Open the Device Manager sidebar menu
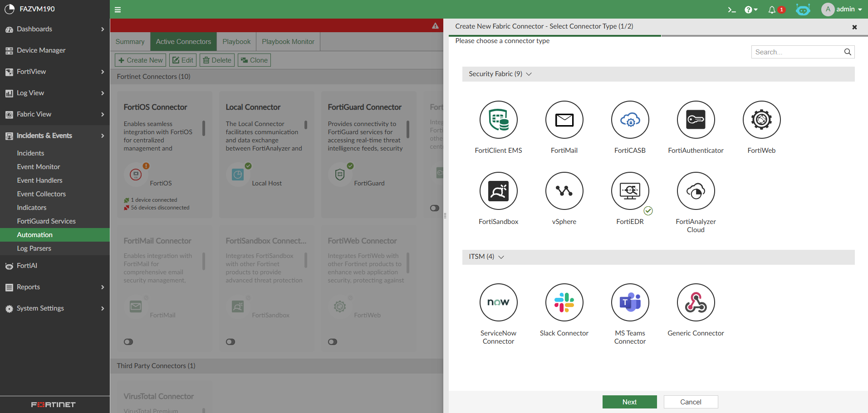Image resolution: width=868 pixels, height=413 pixels. tap(40, 50)
